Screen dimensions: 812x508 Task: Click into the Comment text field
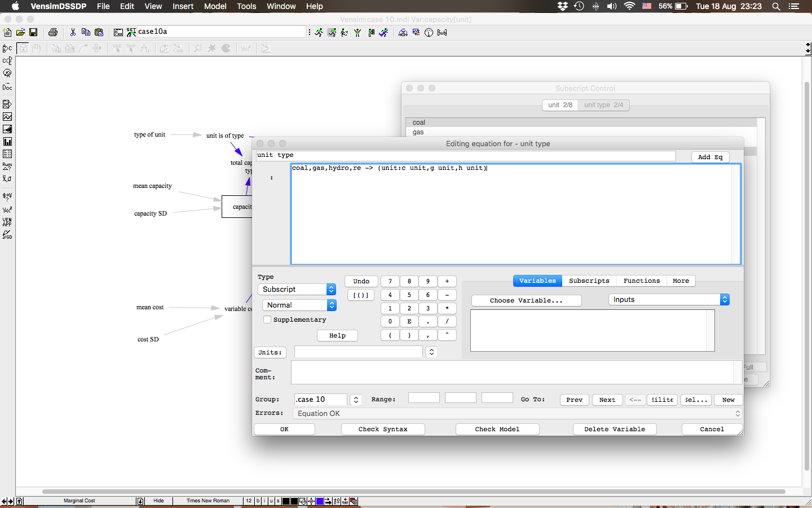(513, 373)
